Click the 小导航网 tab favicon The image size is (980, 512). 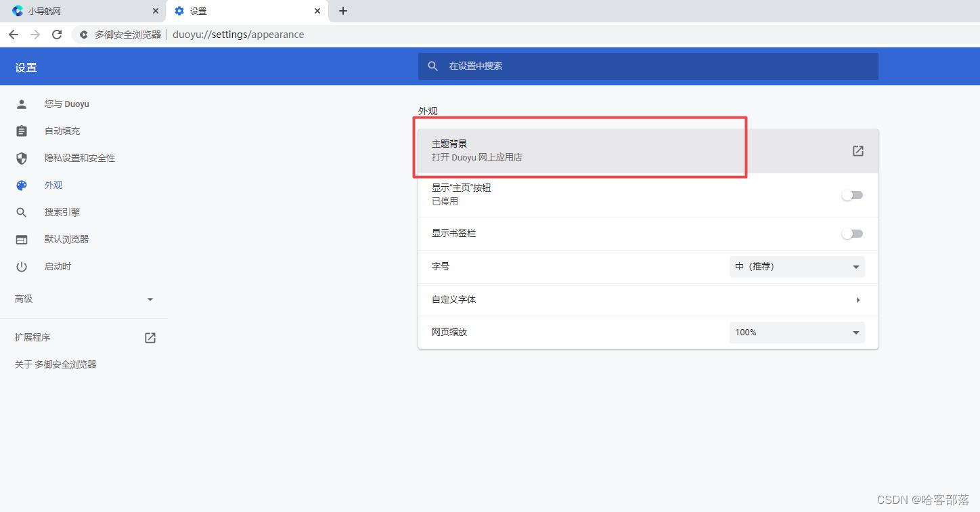pyautogui.click(x=18, y=11)
